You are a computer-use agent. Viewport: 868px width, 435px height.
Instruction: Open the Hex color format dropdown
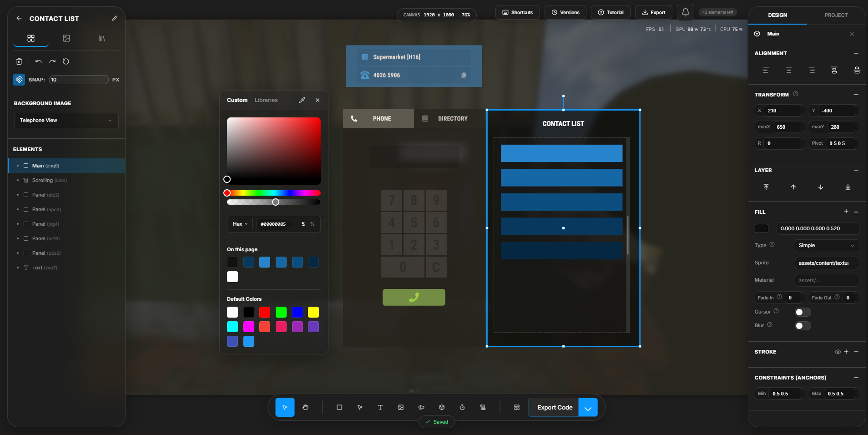point(240,224)
